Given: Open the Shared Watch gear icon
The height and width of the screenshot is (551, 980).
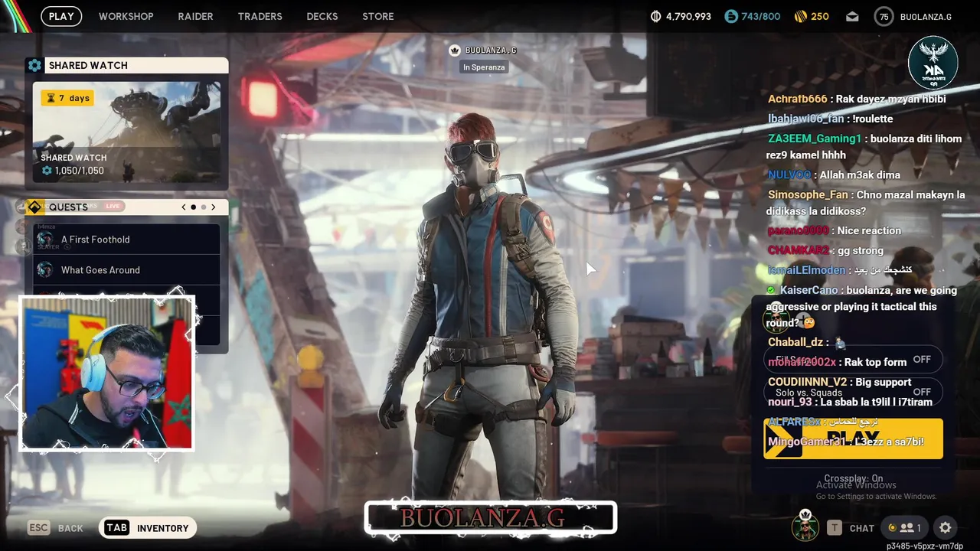Looking at the screenshot, I should point(34,66).
